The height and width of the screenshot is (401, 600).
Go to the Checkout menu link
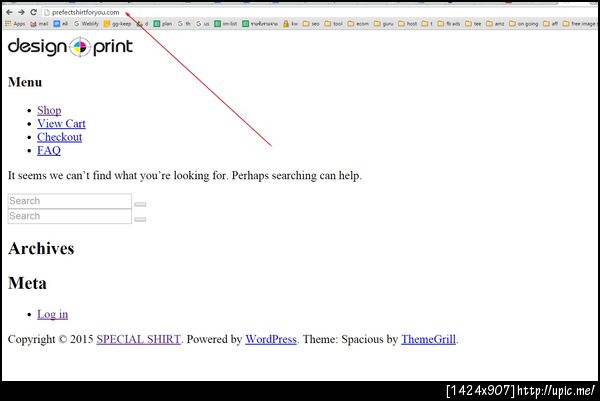pos(59,137)
